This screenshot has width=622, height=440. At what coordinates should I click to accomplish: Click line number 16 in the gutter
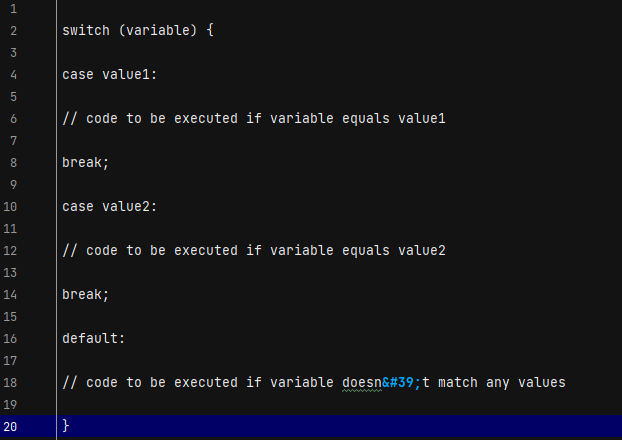click(x=10, y=339)
